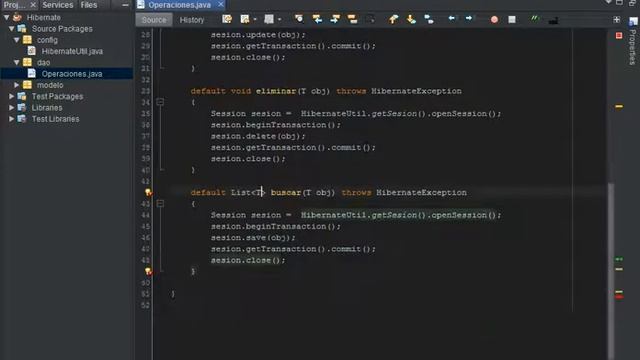Screen dimensions: 640x360
Task: Toggle highlight search toolbar icon
Action: pyautogui.click(x=352, y=19)
